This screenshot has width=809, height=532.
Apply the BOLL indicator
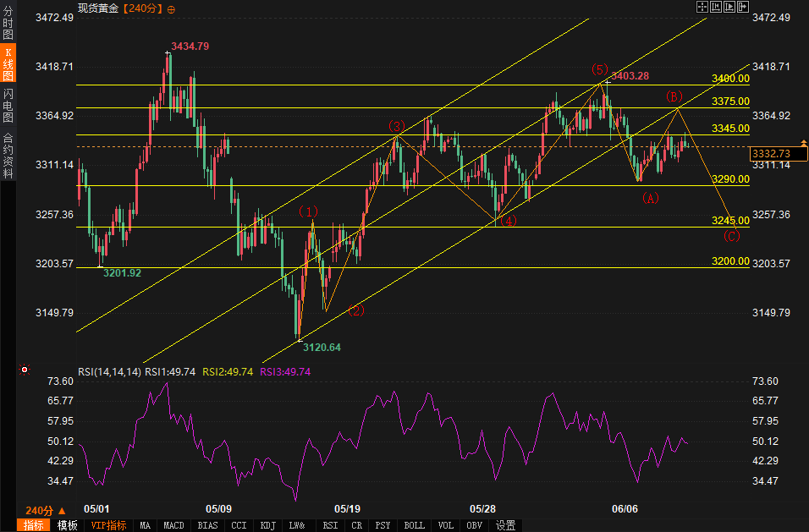pyautogui.click(x=415, y=525)
